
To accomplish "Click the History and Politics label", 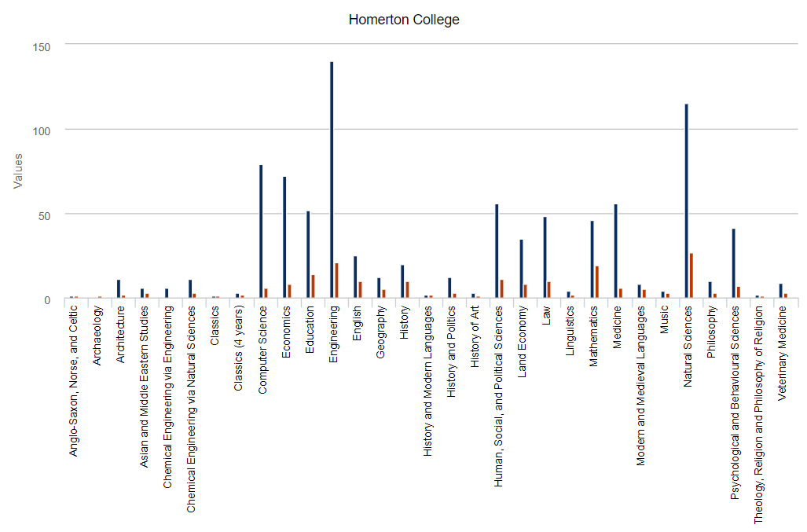I will [451, 351].
